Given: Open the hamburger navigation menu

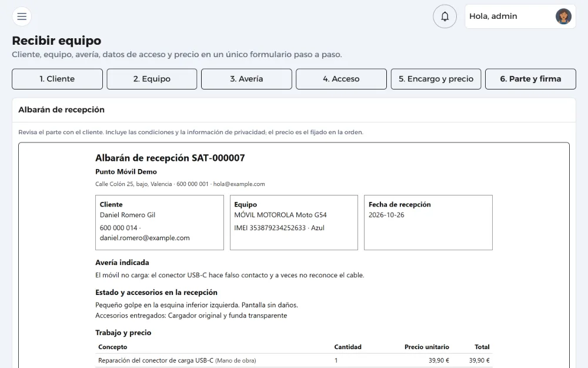Looking at the screenshot, I should tap(22, 16).
